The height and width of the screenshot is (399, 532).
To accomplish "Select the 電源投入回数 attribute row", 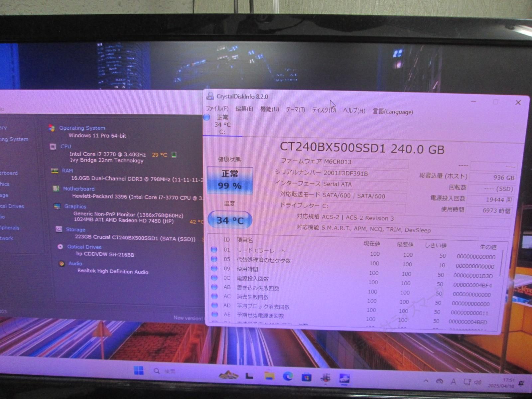I will click(352, 281).
